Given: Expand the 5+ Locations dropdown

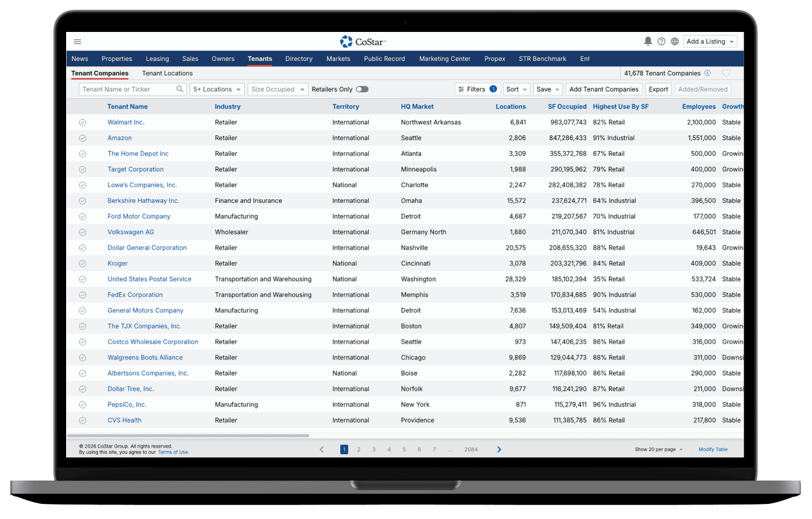Looking at the screenshot, I should coord(217,89).
